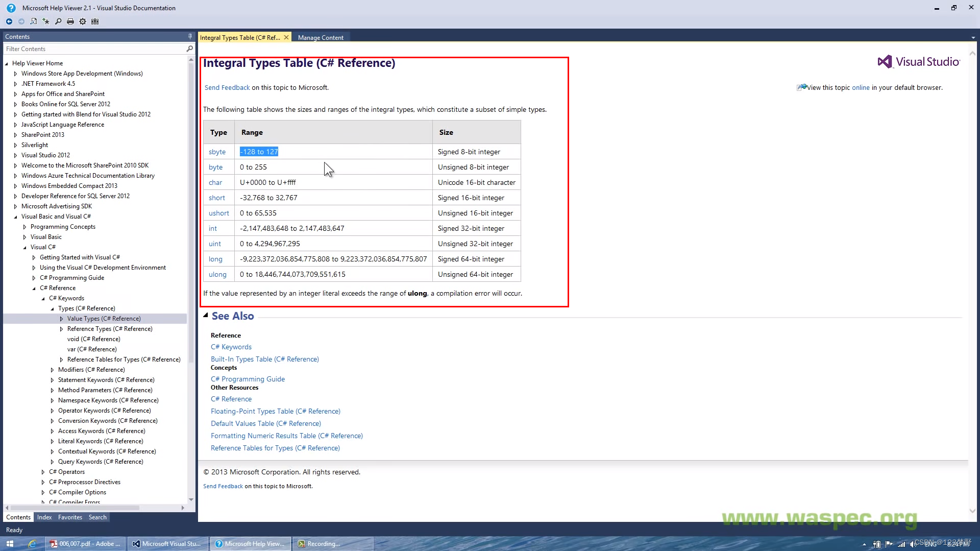
Task: Select Integral Types Table tab
Action: (240, 37)
